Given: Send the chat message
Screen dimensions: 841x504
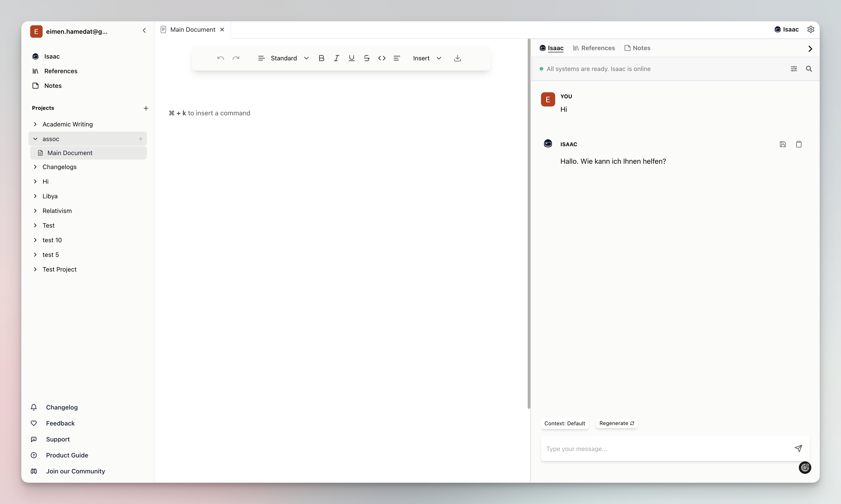Looking at the screenshot, I should 798,449.
